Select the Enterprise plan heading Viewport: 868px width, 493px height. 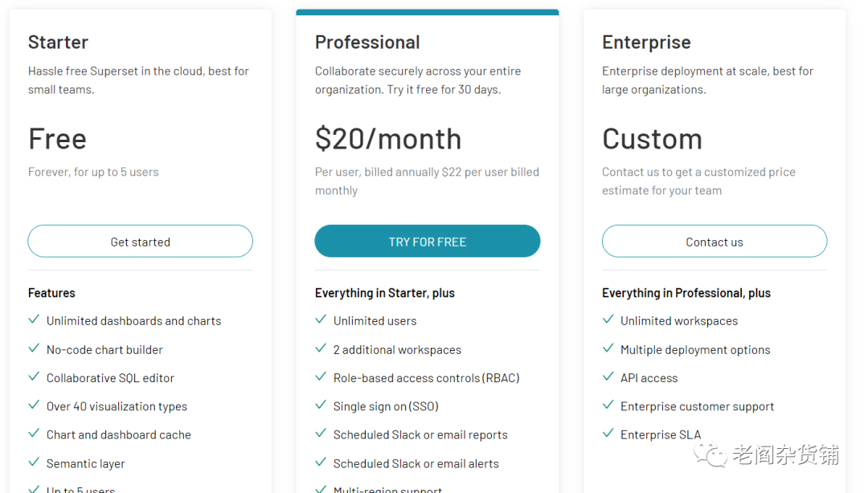(x=646, y=42)
